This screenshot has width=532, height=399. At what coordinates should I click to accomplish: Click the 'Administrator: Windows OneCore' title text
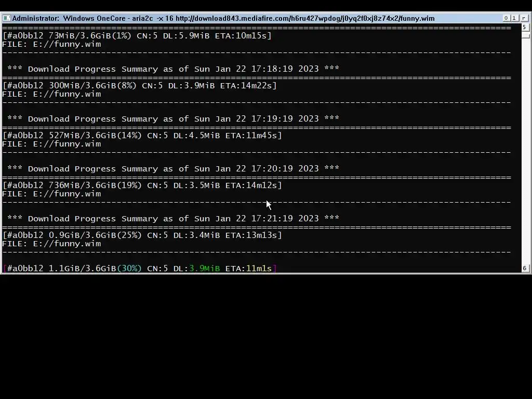tap(69, 18)
